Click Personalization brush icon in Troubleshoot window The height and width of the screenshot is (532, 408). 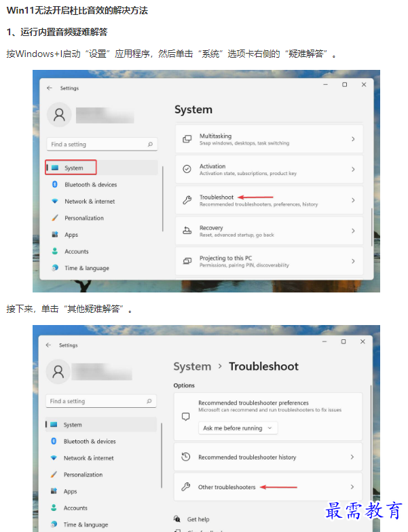54,474
